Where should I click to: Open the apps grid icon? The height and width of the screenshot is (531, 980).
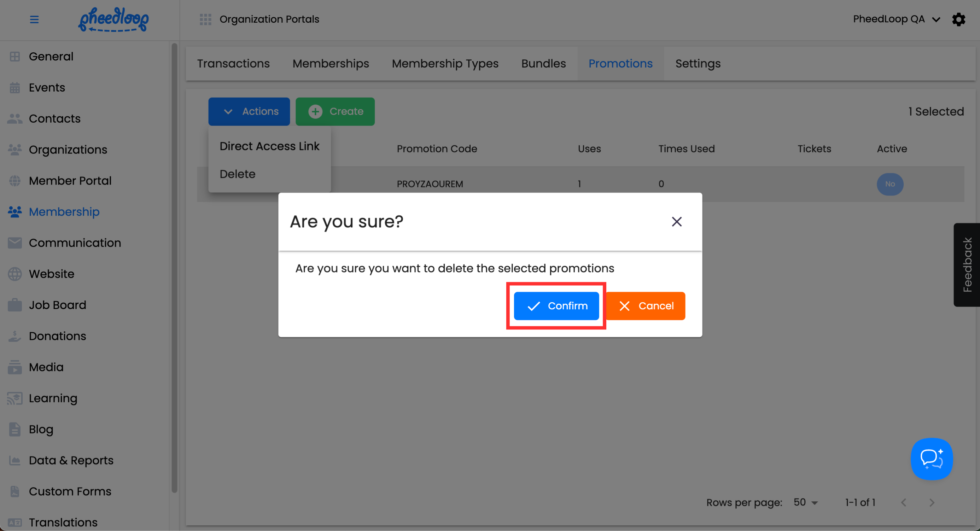coord(205,19)
